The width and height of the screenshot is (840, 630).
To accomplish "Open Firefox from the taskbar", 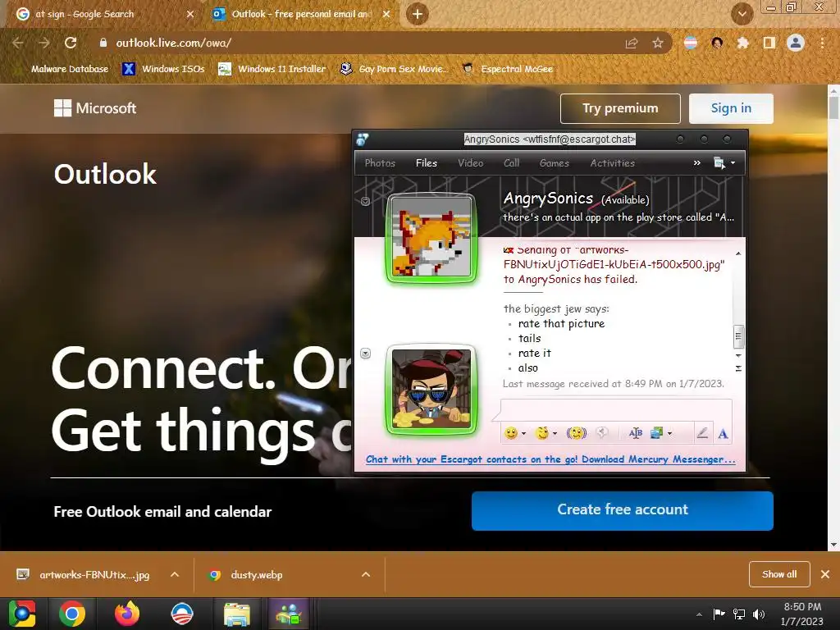I will [x=127, y=614].
